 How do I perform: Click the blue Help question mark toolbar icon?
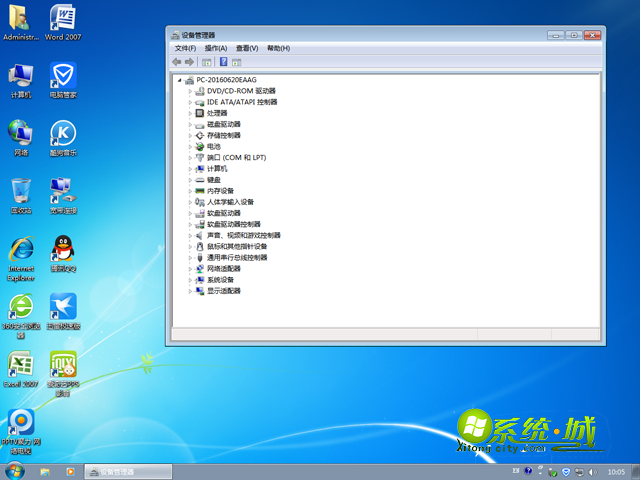(x=224, y=62)
